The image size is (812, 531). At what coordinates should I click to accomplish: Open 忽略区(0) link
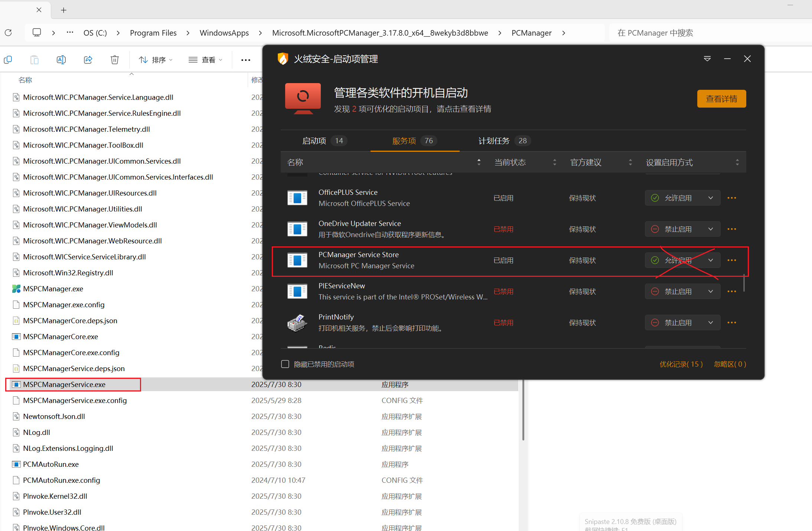(x=730, y=364)
